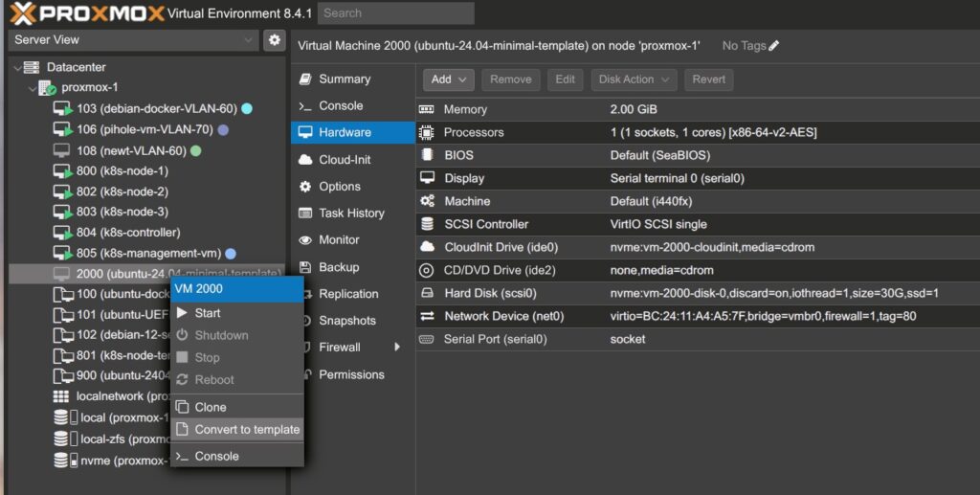
Task: Switch to the Cloud-Init tab
Action: [x=353, y=159]
